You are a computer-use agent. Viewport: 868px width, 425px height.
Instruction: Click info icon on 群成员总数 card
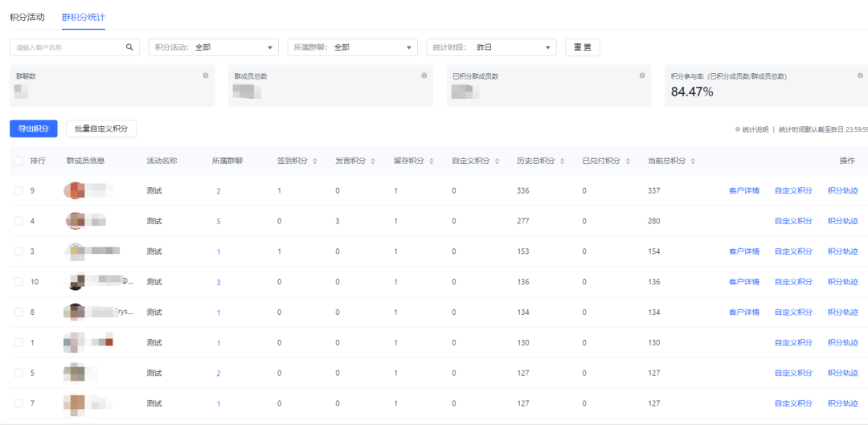tap(424, 76)
